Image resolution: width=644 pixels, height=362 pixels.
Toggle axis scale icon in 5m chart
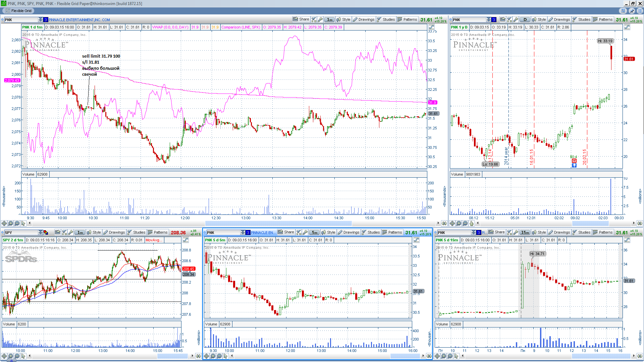tap(416, 240)
